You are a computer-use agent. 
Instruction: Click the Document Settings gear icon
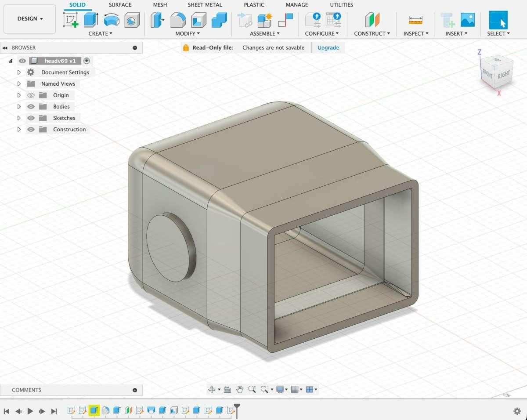click(x=31, y=72)
